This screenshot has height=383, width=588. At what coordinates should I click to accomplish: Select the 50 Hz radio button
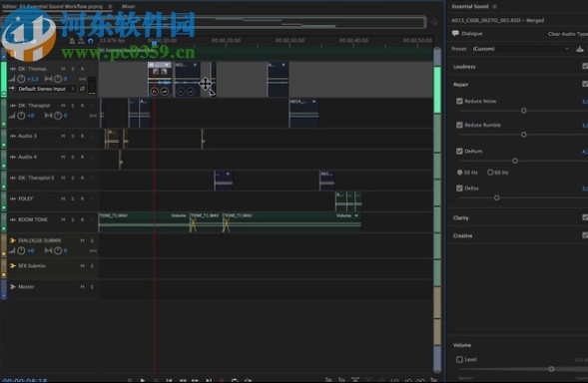coord(460,173)
